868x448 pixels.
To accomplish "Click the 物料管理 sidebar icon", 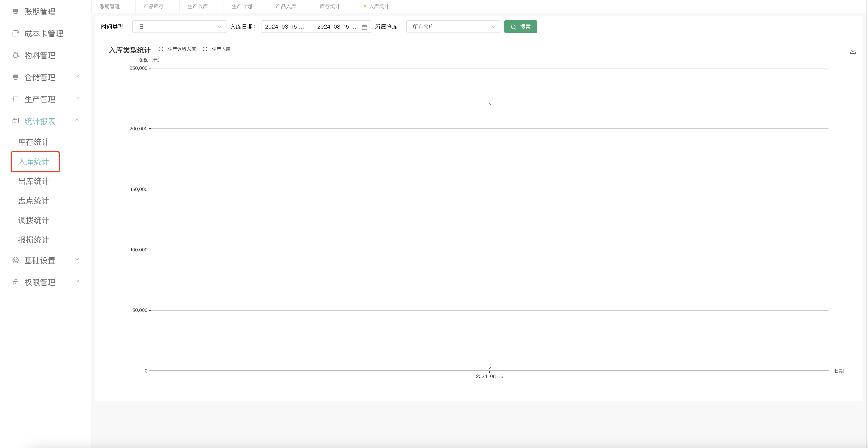I will (x=15, y=56).
